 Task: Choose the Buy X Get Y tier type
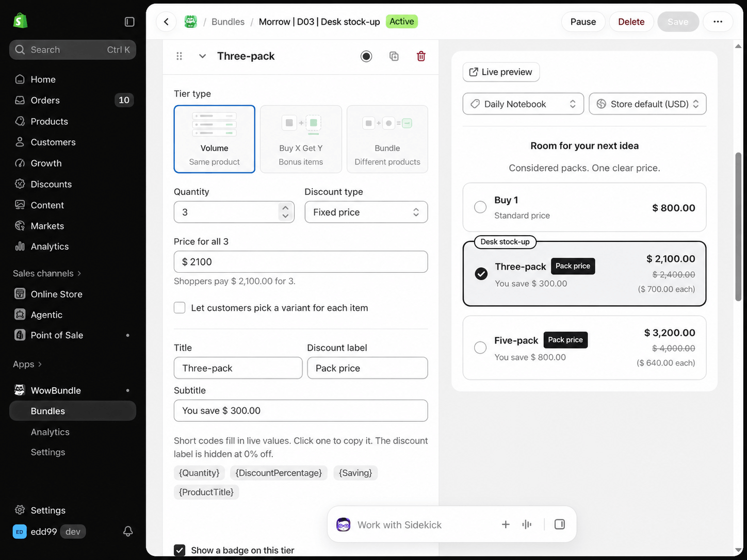[x=301, y=139]
